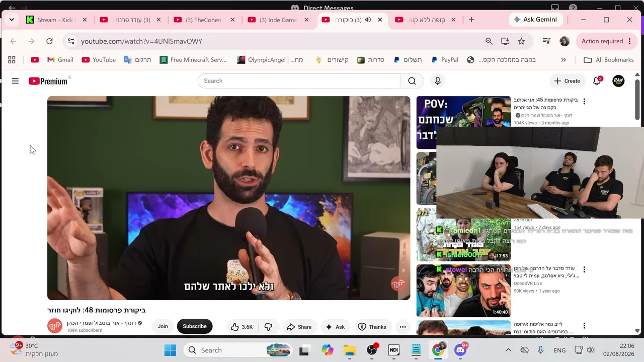View site information for youtube.com
The height and width of the screenshot is (362, 644).
71,41
